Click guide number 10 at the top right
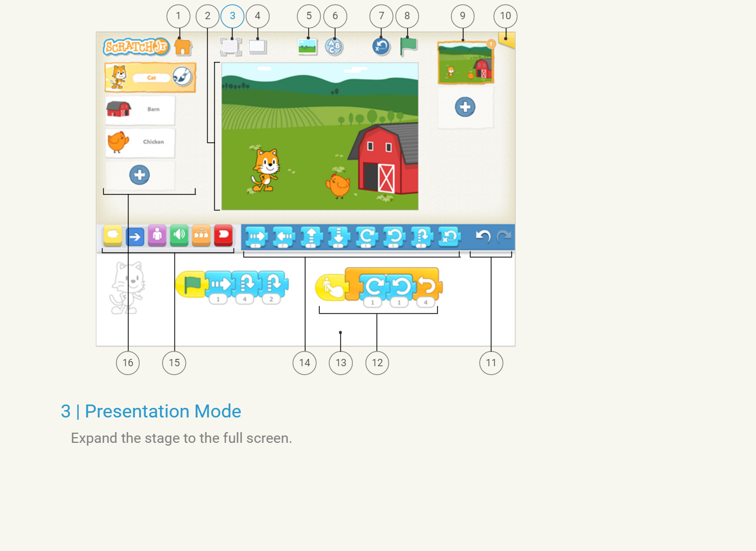756x551 pixels. point(506,16)
